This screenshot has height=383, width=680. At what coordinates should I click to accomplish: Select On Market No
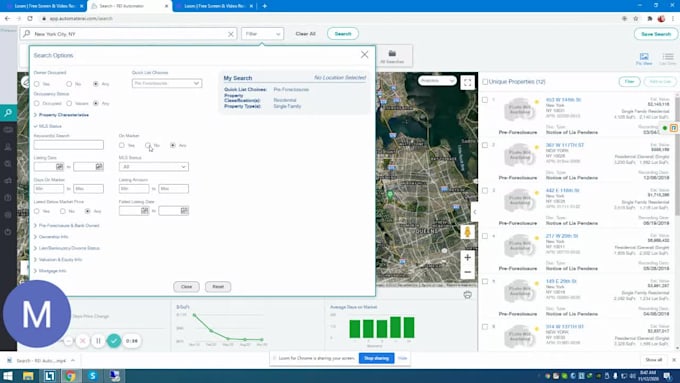pos(148,145)
